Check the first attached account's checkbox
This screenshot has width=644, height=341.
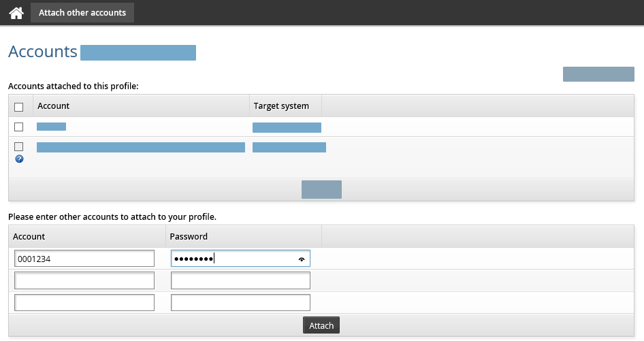19,127
